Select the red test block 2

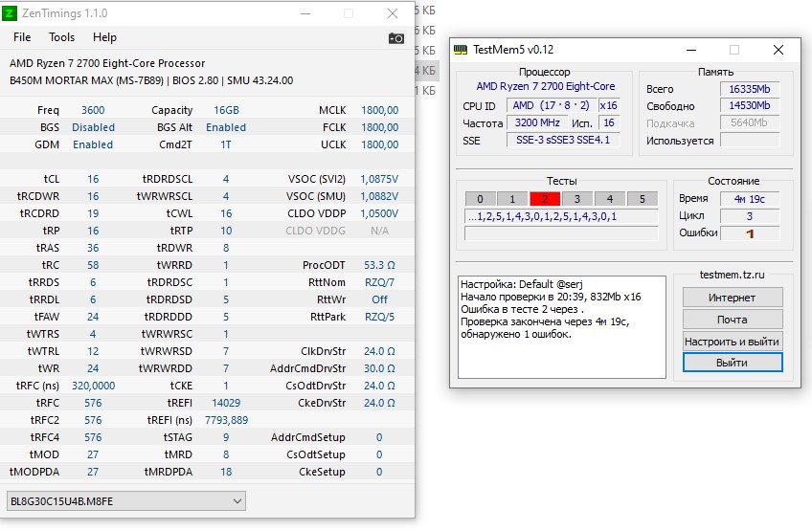click(x=545, y=199)
